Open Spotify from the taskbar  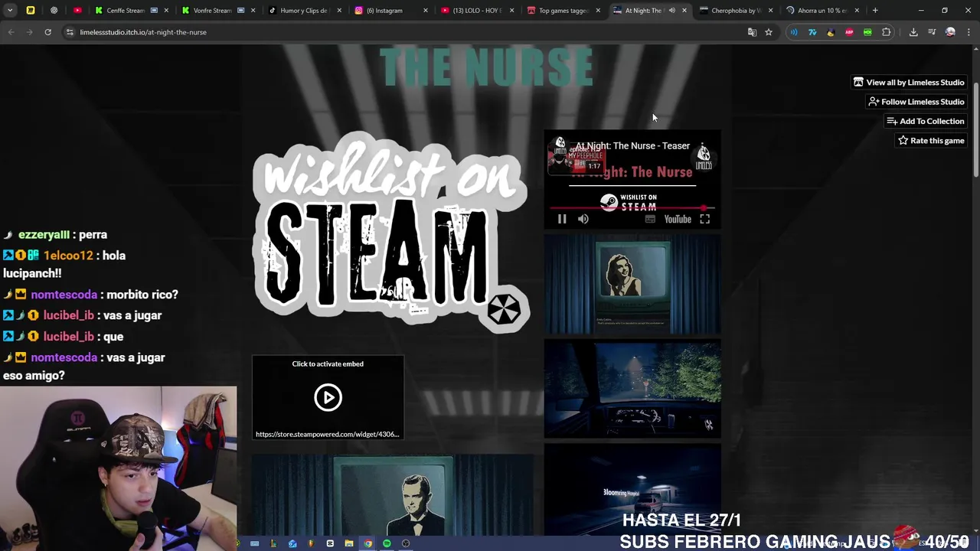tap(387, 543)
